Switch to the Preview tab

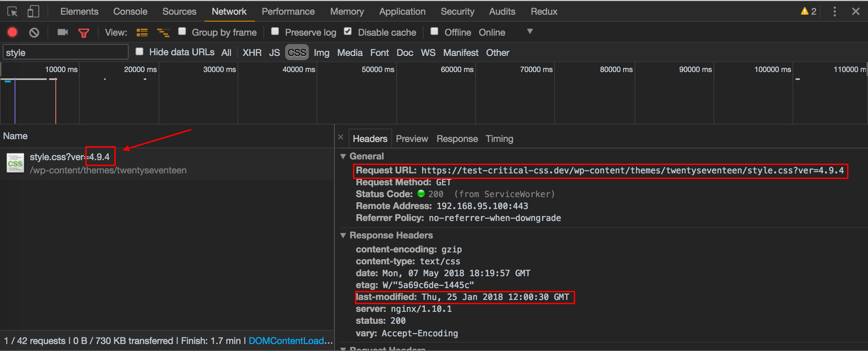412,139
